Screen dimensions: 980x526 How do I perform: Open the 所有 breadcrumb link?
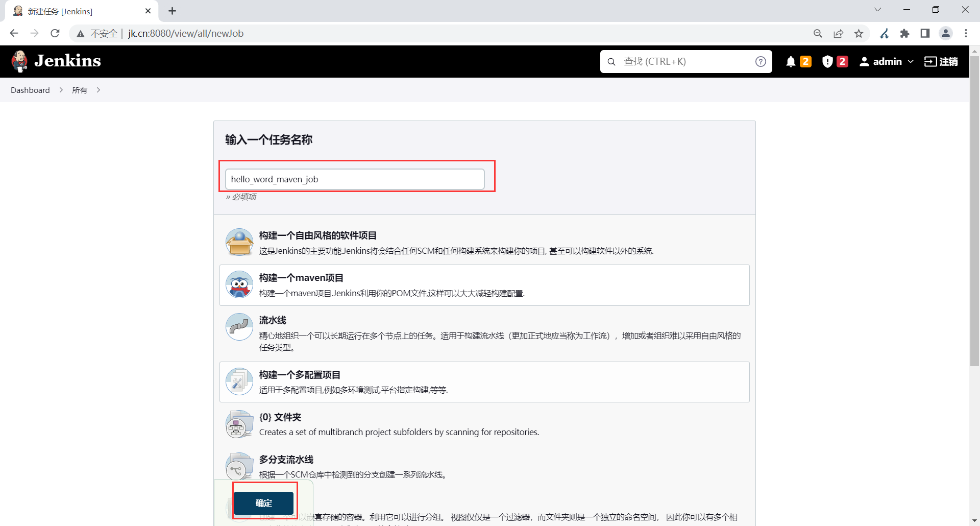(80, 90)
